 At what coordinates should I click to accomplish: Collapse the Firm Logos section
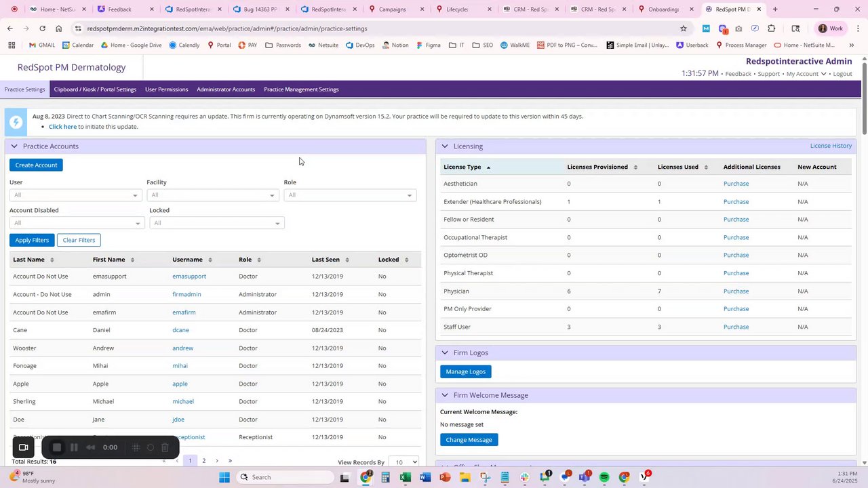click(x=445, y=353)
